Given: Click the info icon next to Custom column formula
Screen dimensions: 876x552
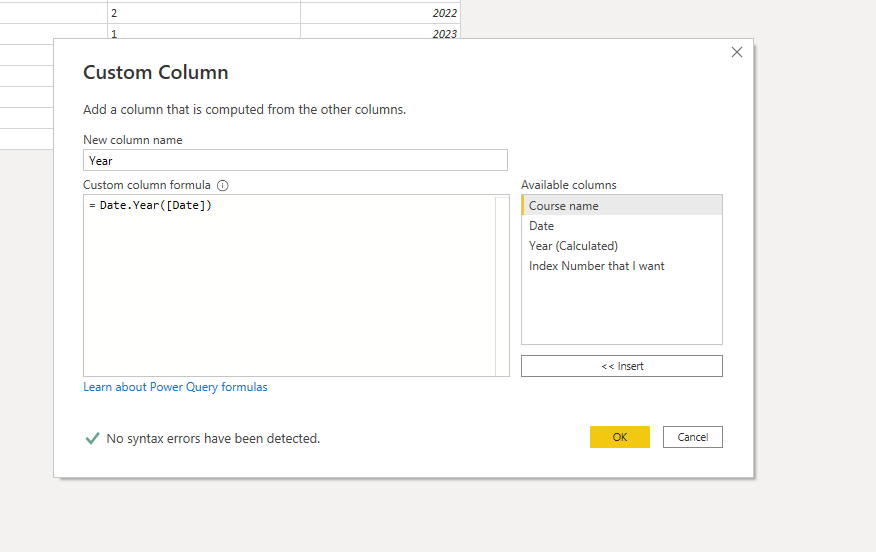Looking at the screenshot, I should pos(222,185).
